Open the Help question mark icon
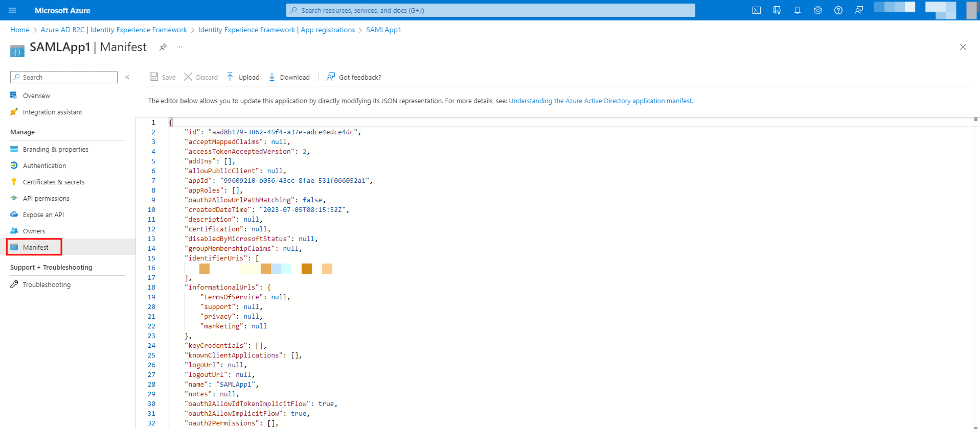This screenshot has height=429, width=980. 838,10
